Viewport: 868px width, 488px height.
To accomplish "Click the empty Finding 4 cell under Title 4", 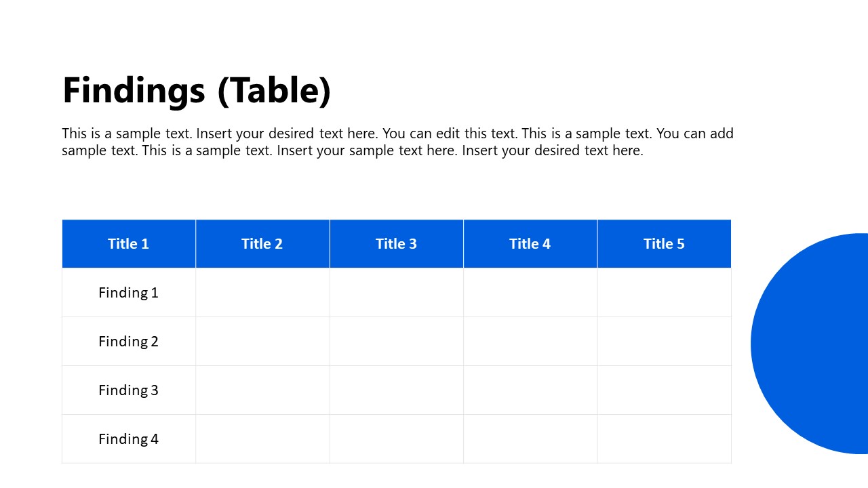I will tap(530, 439).
